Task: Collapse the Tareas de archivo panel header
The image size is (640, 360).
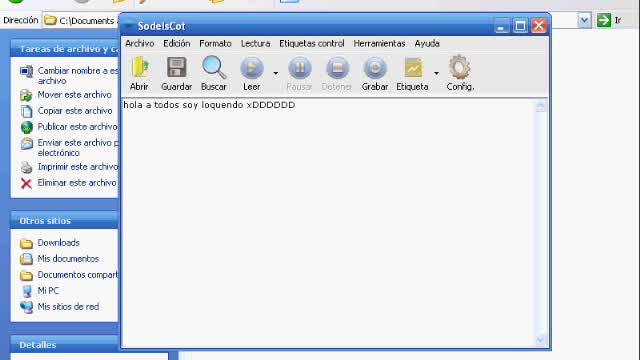Action: (x=64, y=49)
